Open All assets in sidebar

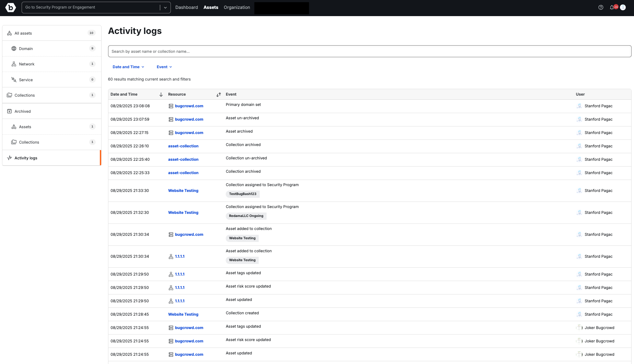[x=52, y=33]
